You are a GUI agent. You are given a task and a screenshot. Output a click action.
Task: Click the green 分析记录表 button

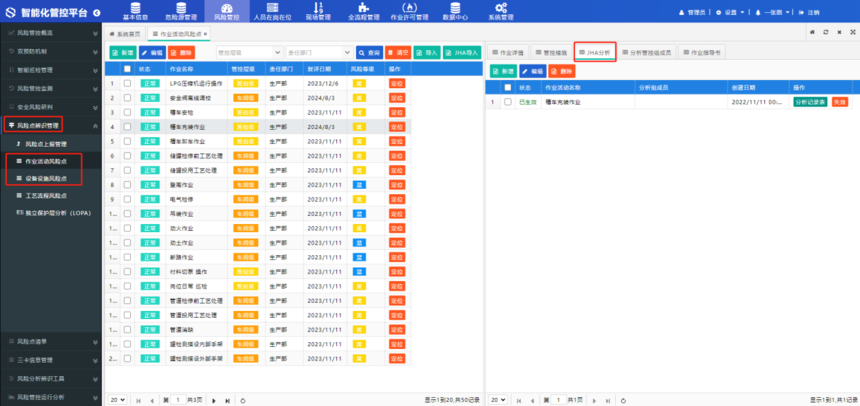(x=809, y=102)
